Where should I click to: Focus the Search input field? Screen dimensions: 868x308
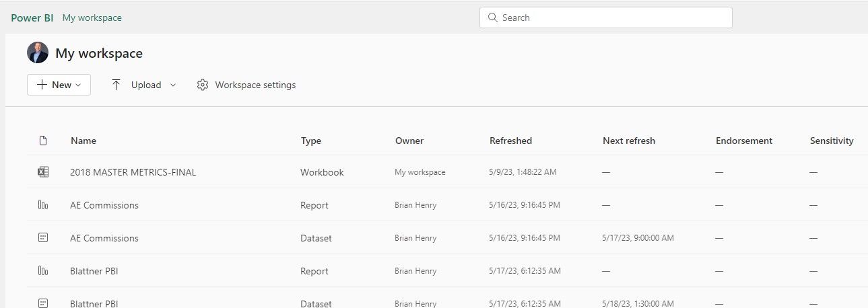[x=606, y=17]
